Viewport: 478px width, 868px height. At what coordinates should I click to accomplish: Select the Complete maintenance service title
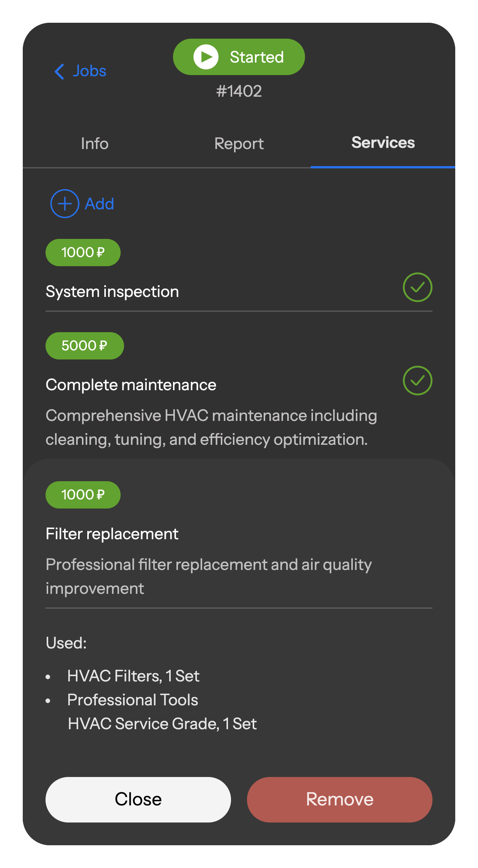tap(131, 385)
